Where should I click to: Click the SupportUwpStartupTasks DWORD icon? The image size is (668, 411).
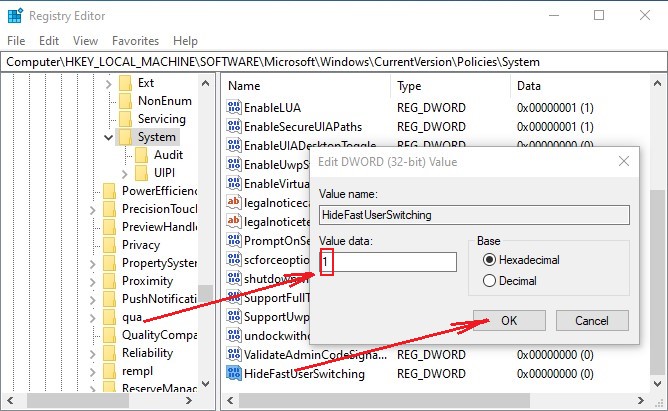point(233,316)
